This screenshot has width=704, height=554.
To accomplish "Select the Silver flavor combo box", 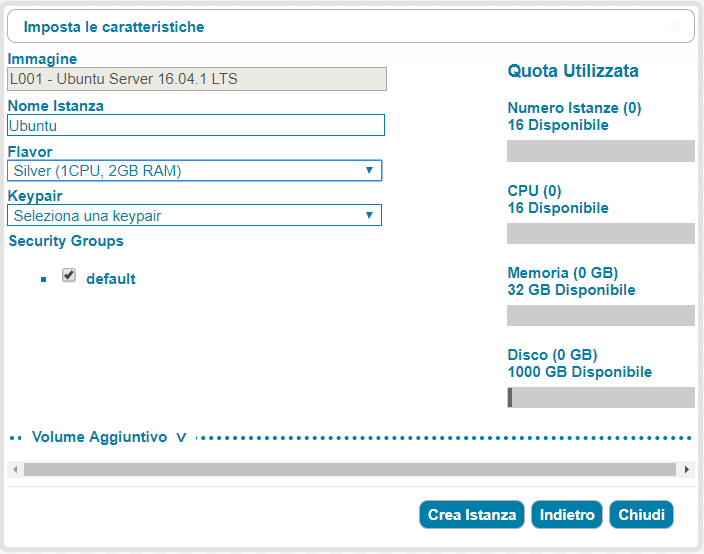I will (x=194, y=171).
